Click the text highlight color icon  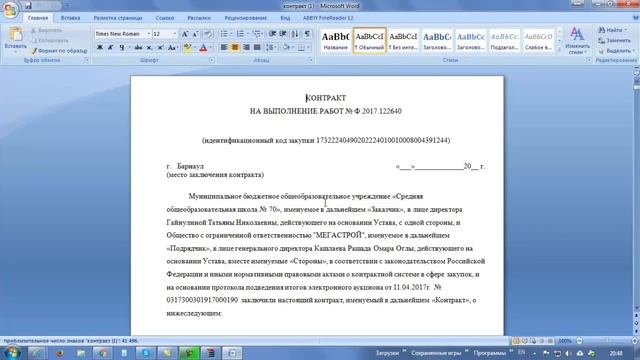(187, 48)
